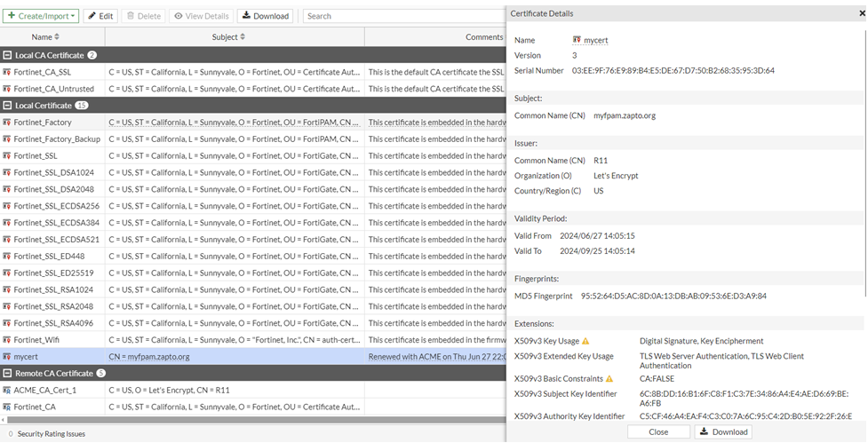
Task: Click the Edit button
Action: tap(100, 16)
